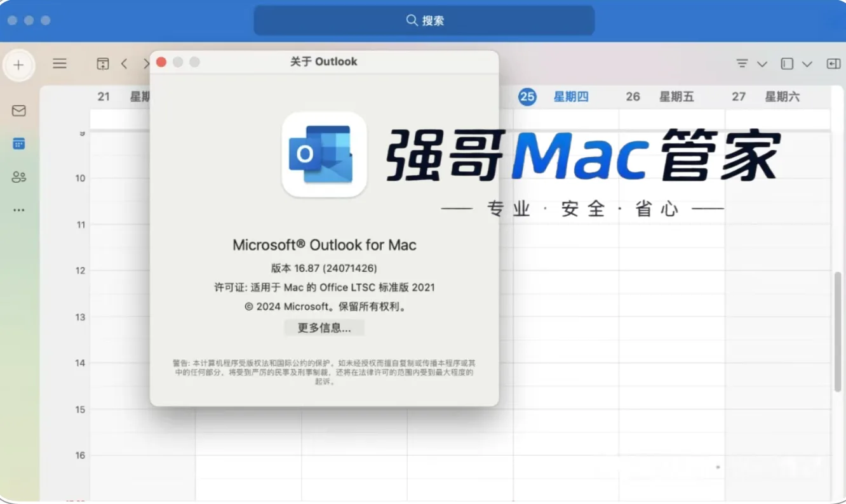Open People contacts in the sidebar

tap(19, 177)
